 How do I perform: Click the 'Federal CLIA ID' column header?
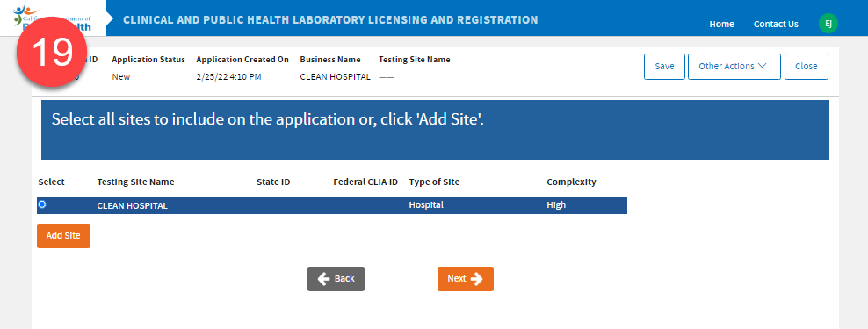(365, 182)
